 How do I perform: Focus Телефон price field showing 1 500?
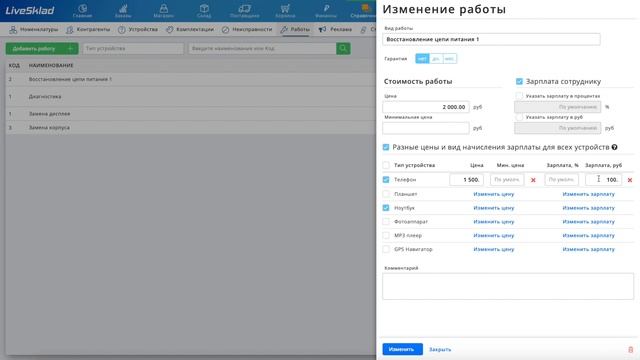click(x=467, y=180)
